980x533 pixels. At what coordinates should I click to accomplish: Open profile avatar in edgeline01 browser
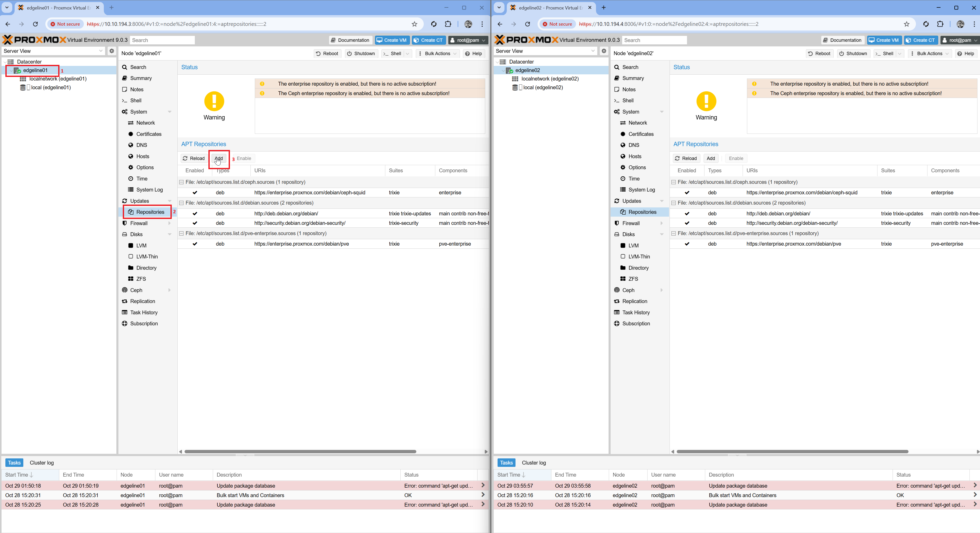(468, 24)
